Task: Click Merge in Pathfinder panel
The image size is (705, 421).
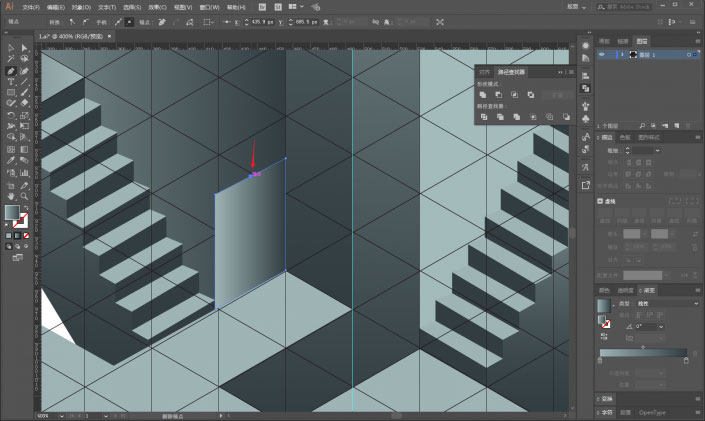Action: pos(517,117)
